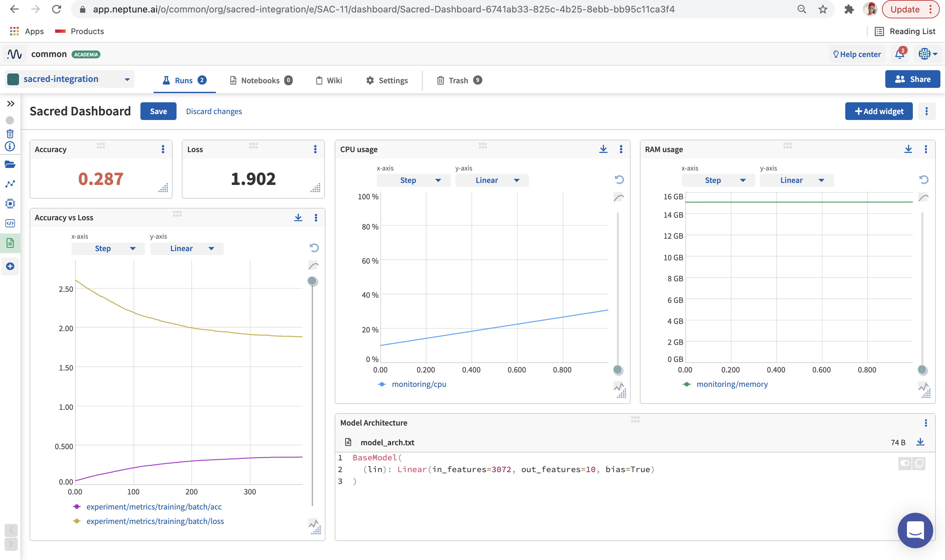
Task: Toggle the preview view icon in code panel
Action: [905, 463]
